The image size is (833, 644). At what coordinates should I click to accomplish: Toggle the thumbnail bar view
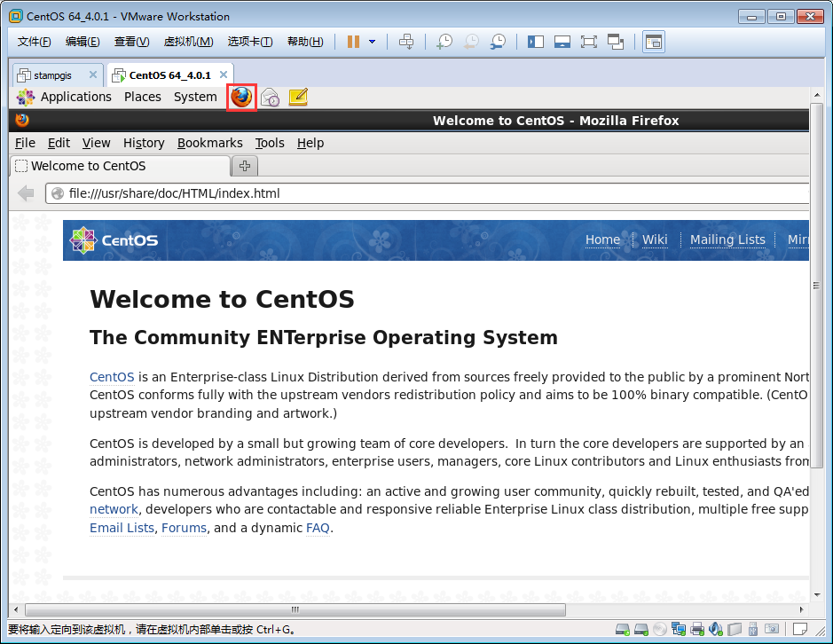(562, 42)
